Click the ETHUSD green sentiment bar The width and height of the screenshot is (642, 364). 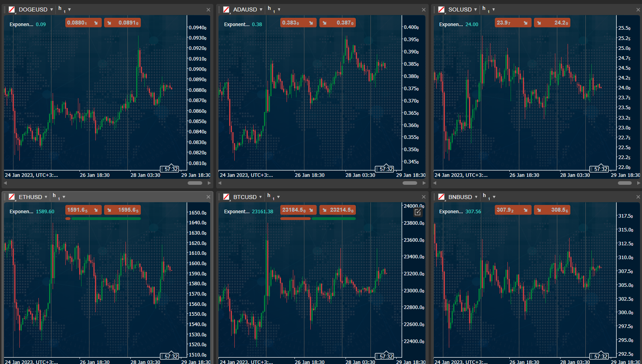[x=106, y=218]
